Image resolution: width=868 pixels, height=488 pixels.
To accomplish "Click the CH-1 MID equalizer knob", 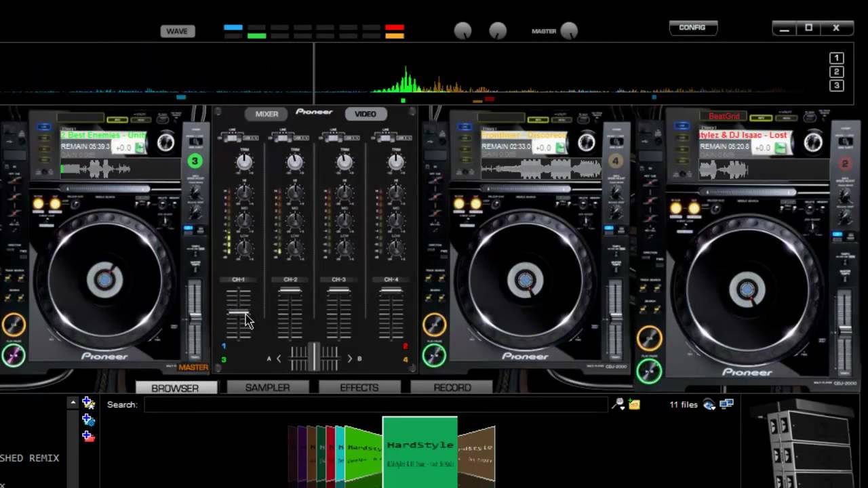I will click(244, 221).
